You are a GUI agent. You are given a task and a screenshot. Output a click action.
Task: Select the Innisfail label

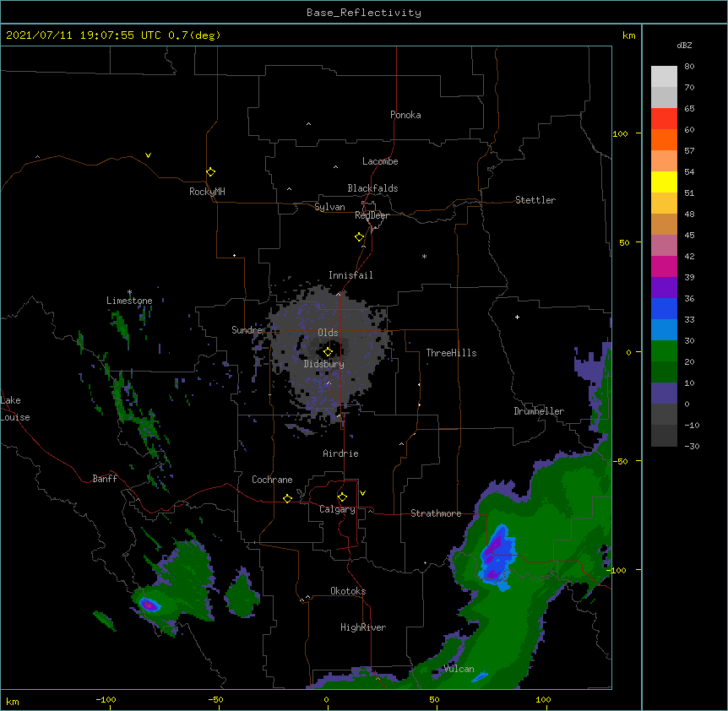click(x=350, y=275)
